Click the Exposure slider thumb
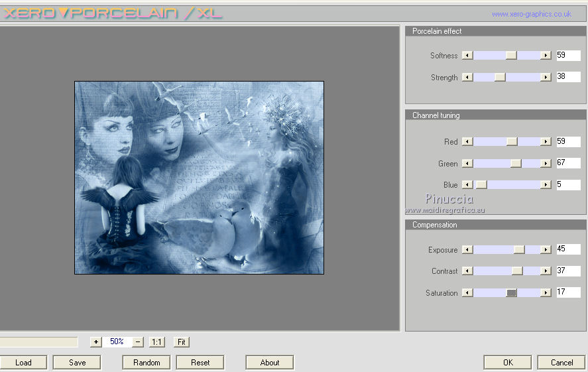 pos(519,249)
